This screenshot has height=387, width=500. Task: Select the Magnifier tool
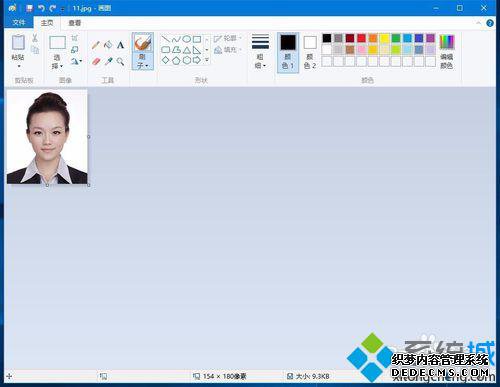(120, 61)
